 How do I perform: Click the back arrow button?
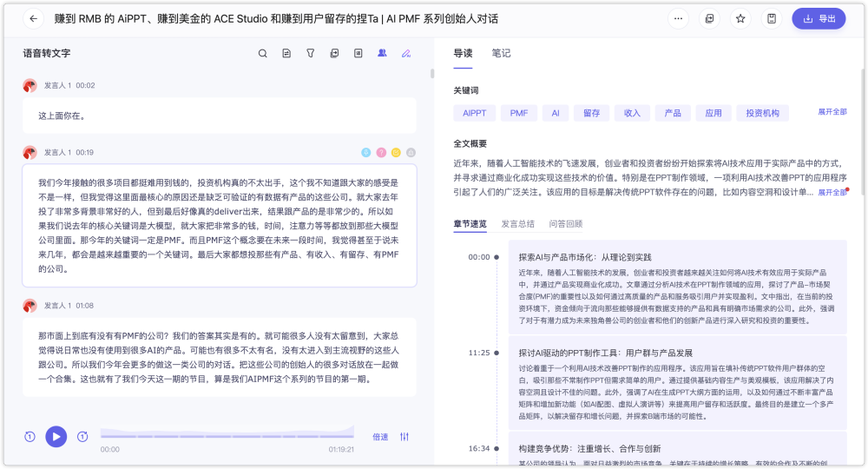pos(34,18)
